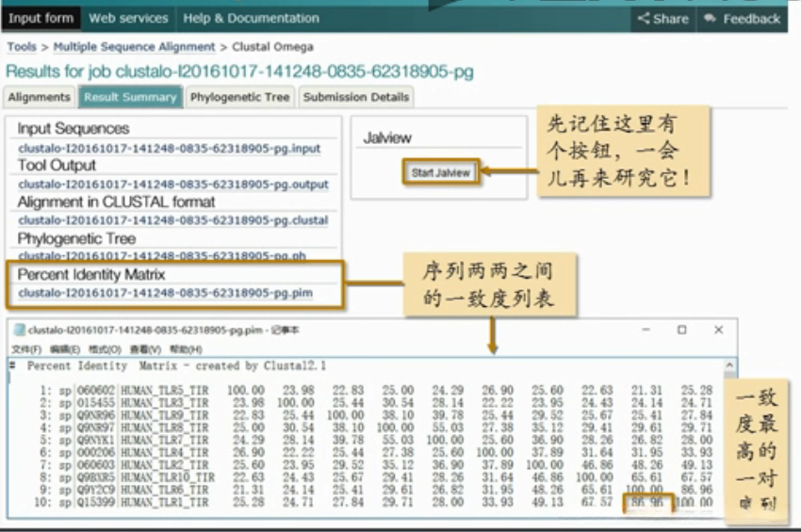Switch to the Phylogenetic Tree tab
This screenshot has height=532, width=801.
coord(239,97)
